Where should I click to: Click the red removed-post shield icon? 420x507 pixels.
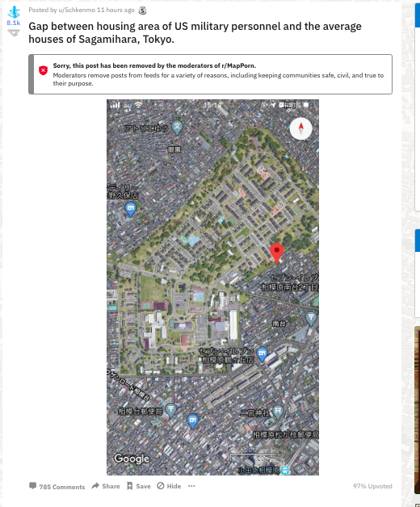click(x=43, y=70)
